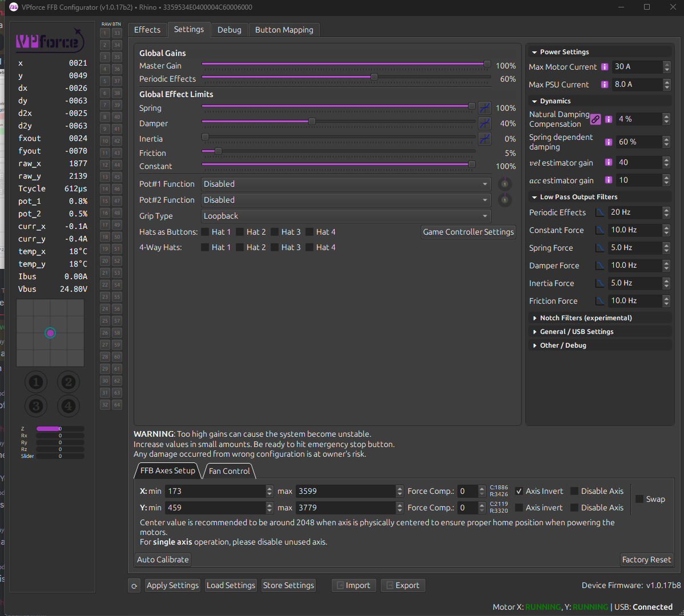Click the Natural Damping Compensation link icon
Screen dimensions: 684x616
(x=596, y=119)
